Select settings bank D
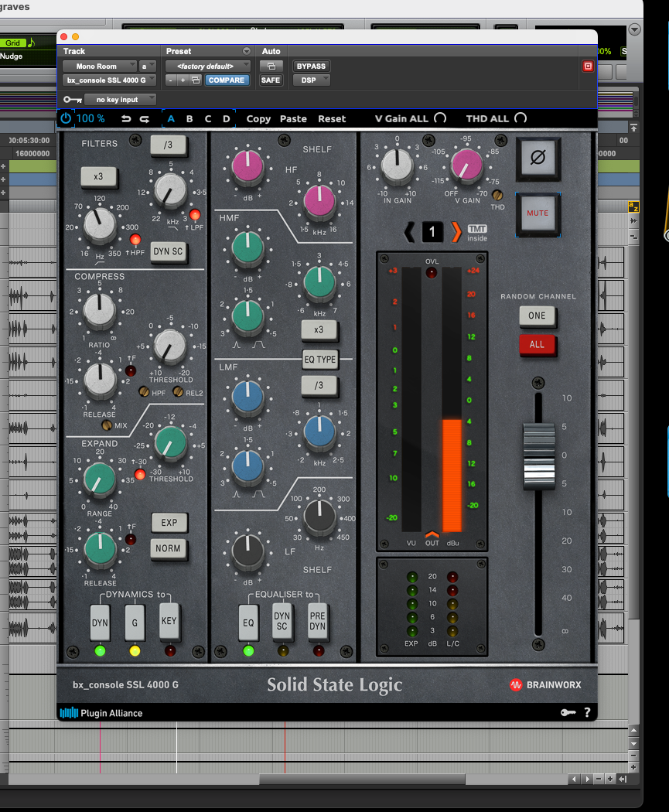This screenshot has height=812, width=669. tap(227, 118)
